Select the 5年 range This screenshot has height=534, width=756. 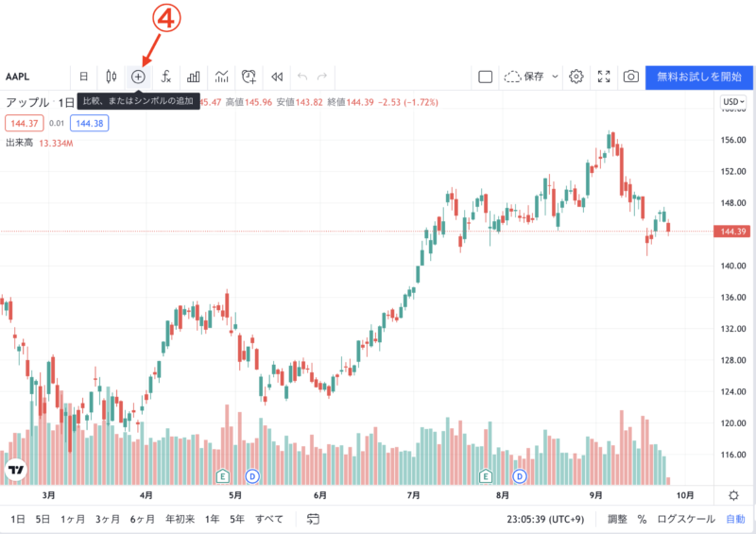[237, 520]
